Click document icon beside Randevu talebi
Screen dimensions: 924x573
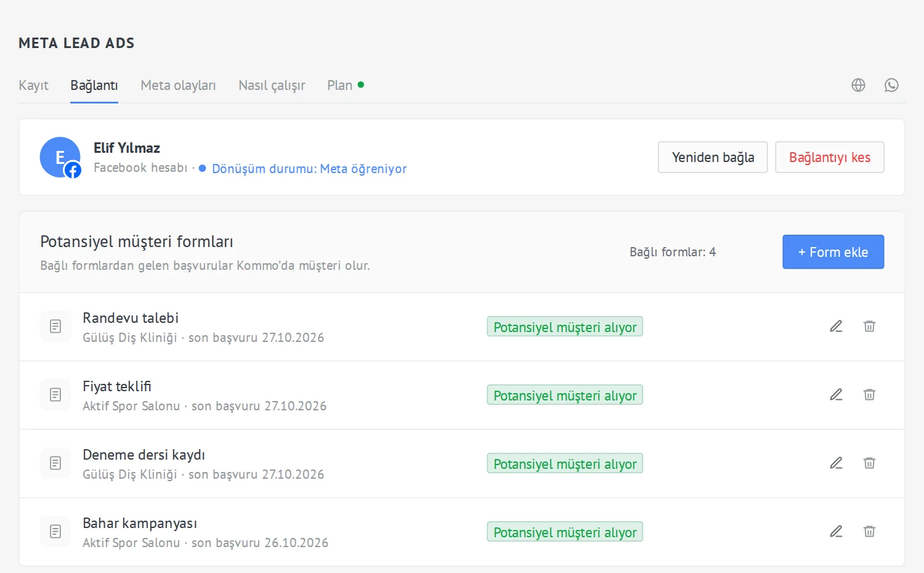(x=55, y=327)
